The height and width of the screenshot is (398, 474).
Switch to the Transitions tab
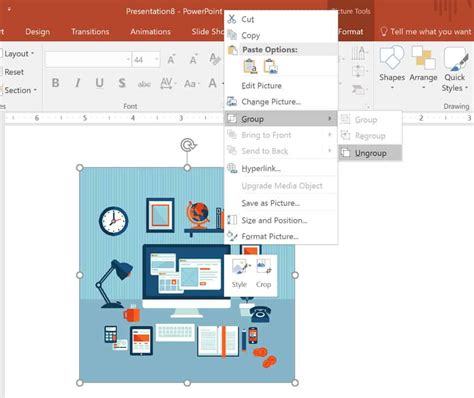pyautogui.click(x=90, y=32)
